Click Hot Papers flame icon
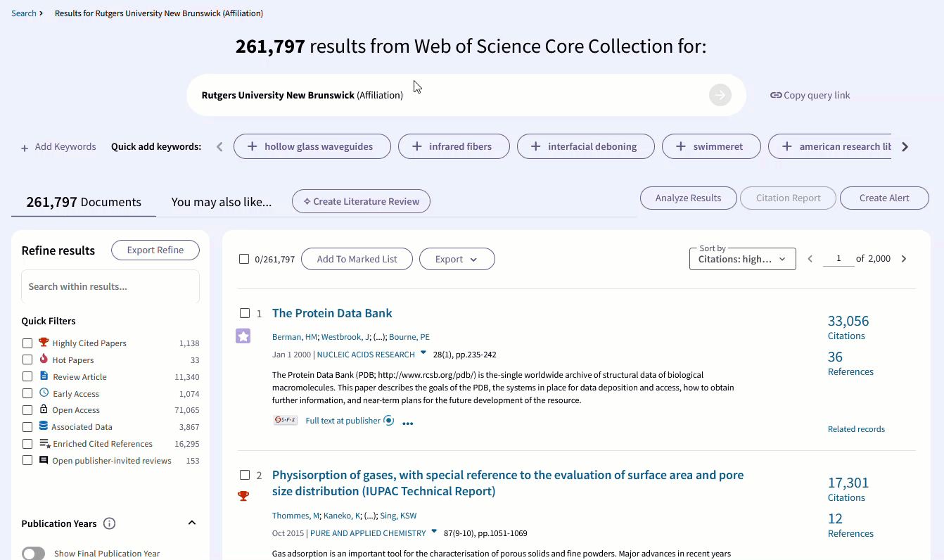Screen dimensions: 944x560 point(44,359)
